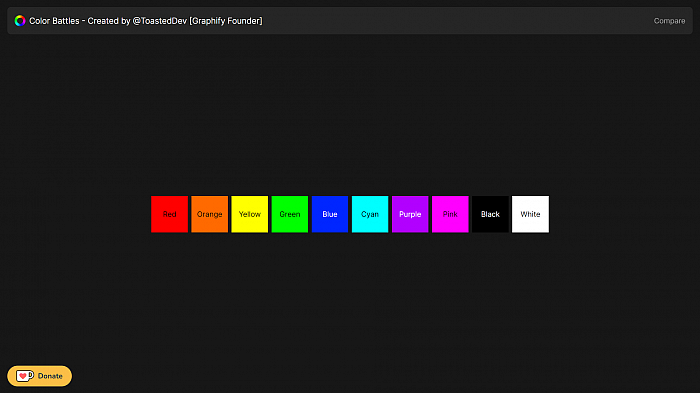Choose the Blue color square
Viewport: 700px width, 393px height.
click(330, 214)
